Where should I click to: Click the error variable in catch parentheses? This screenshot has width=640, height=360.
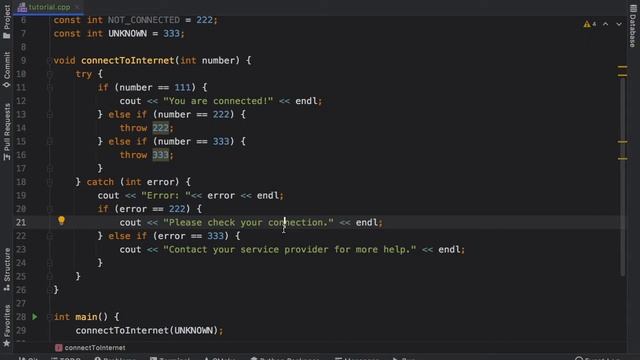[x=160, y=182]
